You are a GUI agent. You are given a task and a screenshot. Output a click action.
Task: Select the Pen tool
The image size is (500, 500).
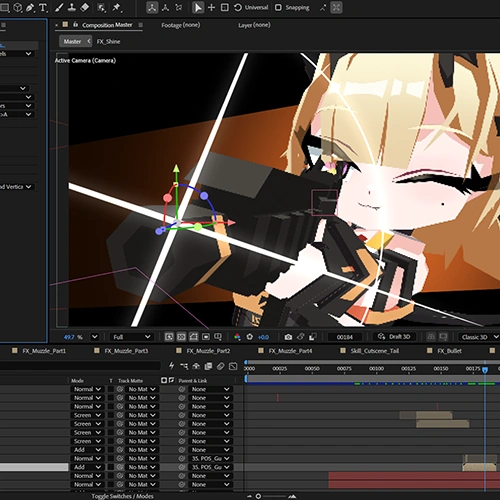point(30,7)
